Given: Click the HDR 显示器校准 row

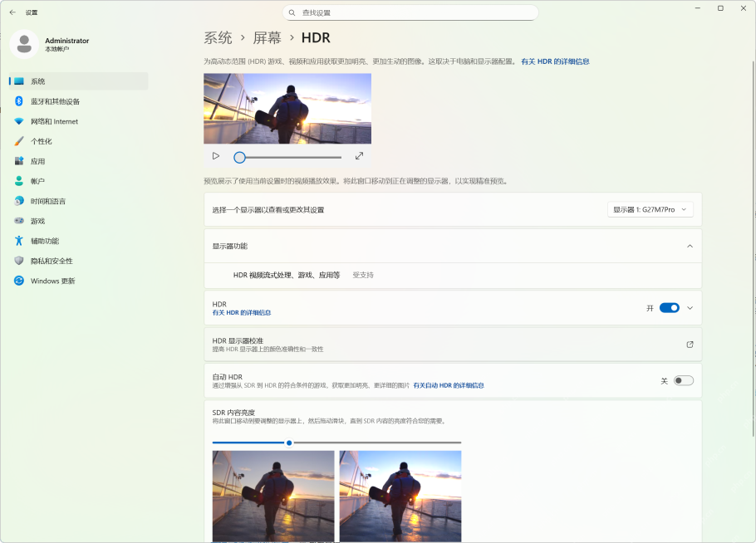Looking at the screenshot, I should tap(453, 345).
